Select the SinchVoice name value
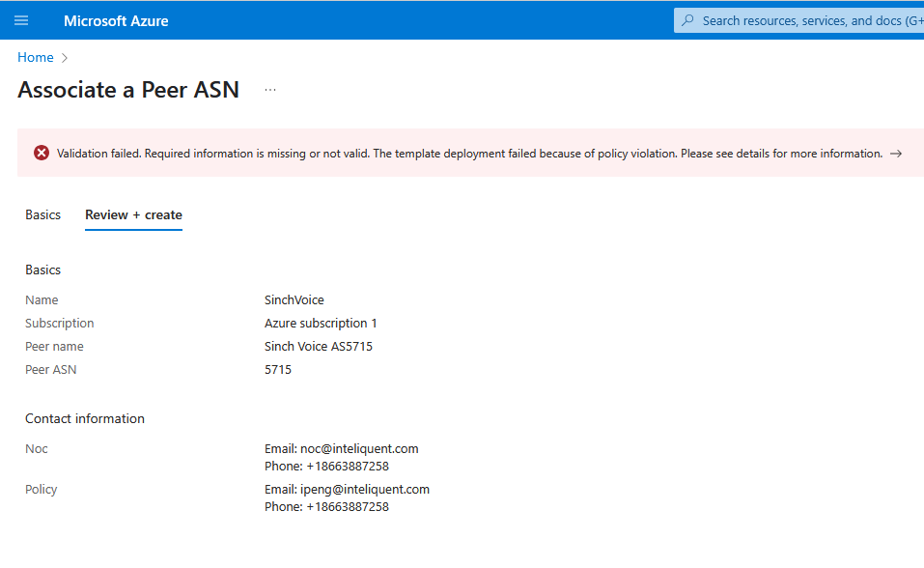The width and height of the screenshot is (924, 568). (294, 299)
